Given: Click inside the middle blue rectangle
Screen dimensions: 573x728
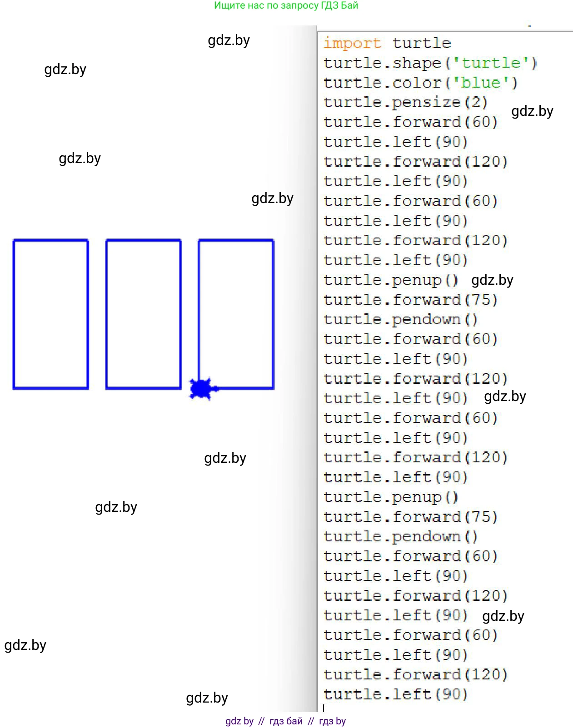Looking at the screenshot, I should coord(143,314).
